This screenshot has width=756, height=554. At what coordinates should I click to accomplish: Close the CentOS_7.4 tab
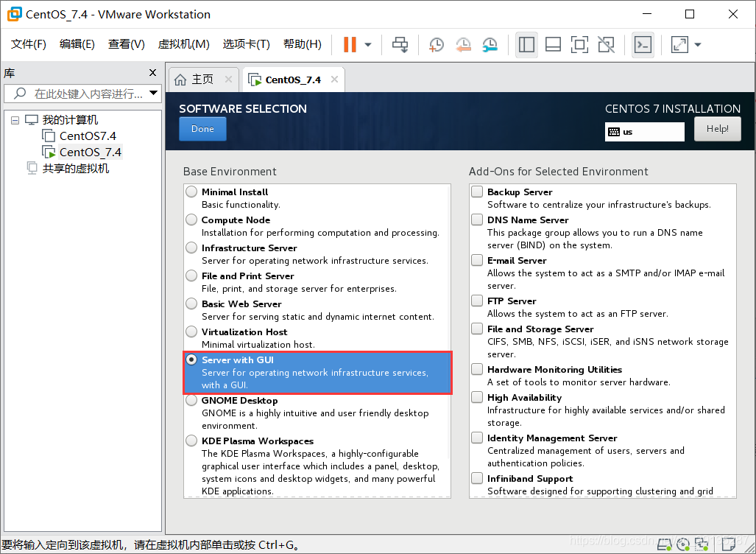[x=335, y=79]
